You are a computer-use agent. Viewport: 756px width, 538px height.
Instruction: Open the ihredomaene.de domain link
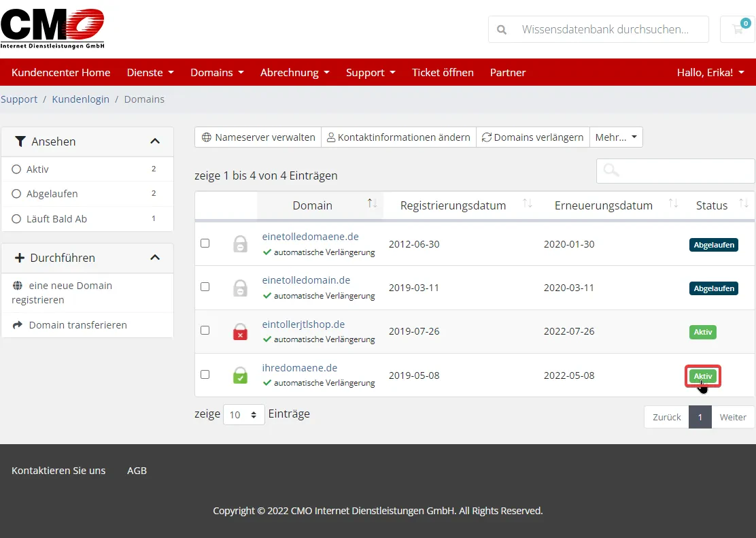coord(299,368)
